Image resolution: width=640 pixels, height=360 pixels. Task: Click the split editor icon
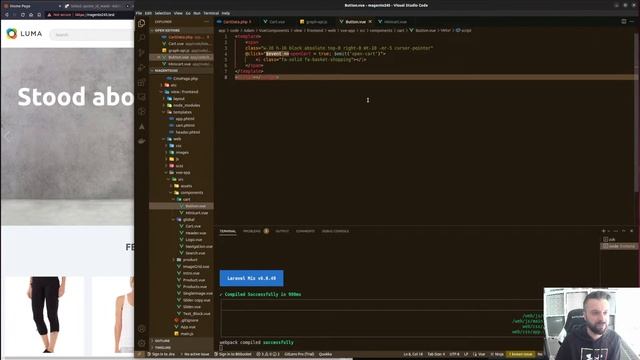point(624,22)
